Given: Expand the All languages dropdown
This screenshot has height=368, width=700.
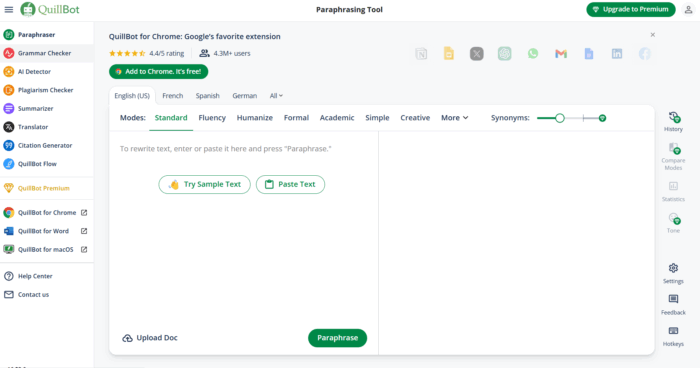Looking at the screenshot, I should (276, 96).
